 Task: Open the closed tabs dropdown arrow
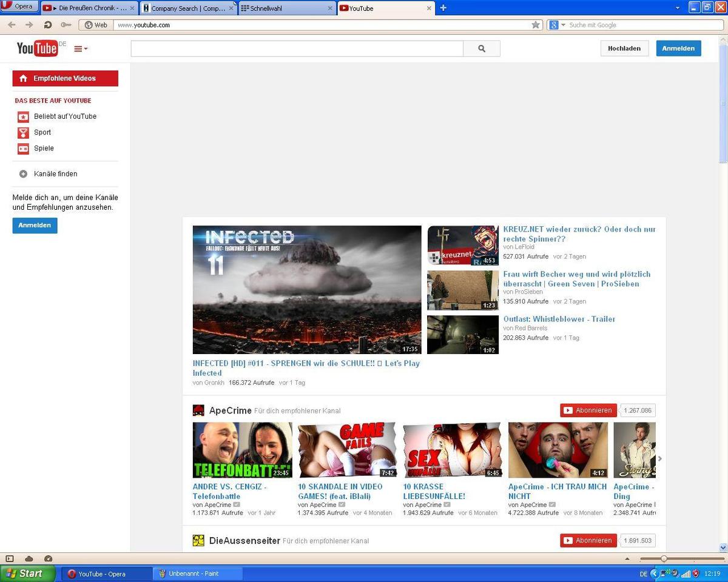(x=678, y=8)
